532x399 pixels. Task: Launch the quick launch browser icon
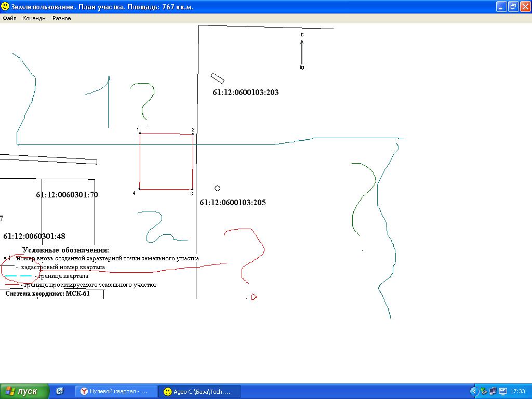(x=60, y=391)
